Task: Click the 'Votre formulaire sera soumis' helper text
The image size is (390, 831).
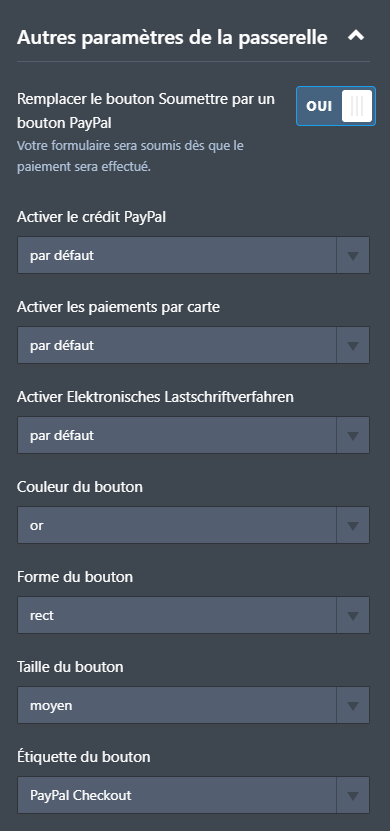Action: pyautogui.click(x=130, y=156)
